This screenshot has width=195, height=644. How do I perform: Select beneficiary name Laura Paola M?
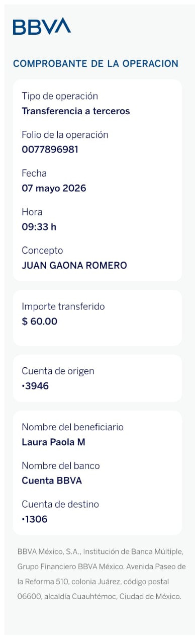coord(53,442)
